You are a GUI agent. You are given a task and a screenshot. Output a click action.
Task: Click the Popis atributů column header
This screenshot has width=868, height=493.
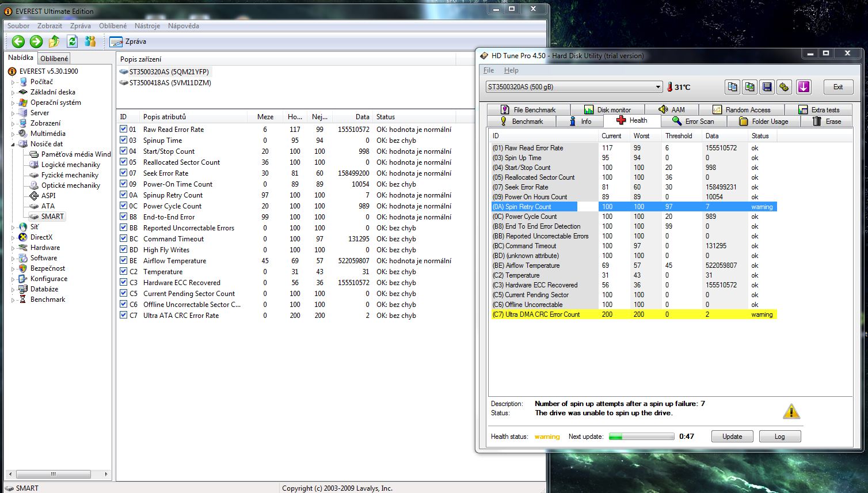pyautogui.click(x=194, y=117)
